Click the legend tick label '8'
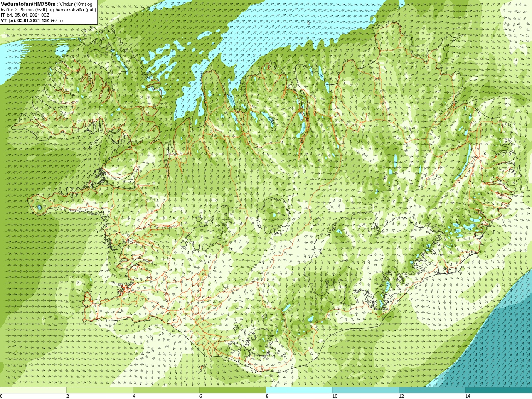532x399 pixels. (x=267, y=396)
